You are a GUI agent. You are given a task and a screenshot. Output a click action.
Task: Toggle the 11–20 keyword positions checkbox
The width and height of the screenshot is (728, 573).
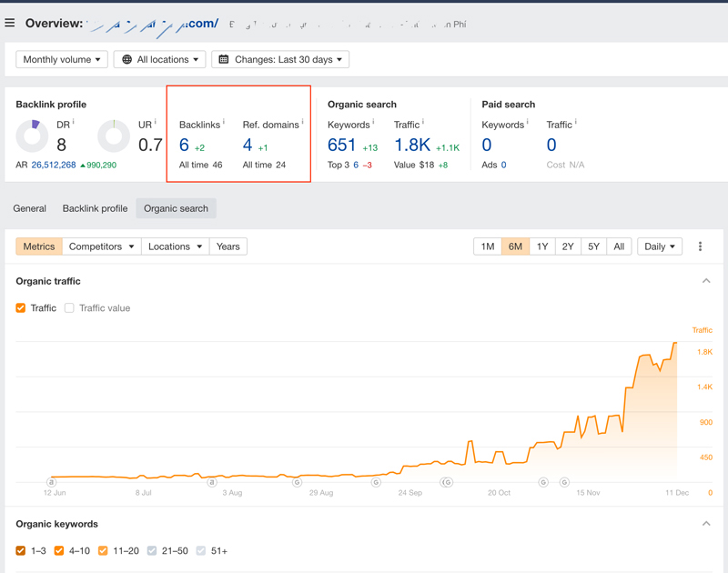coord(103,551)
